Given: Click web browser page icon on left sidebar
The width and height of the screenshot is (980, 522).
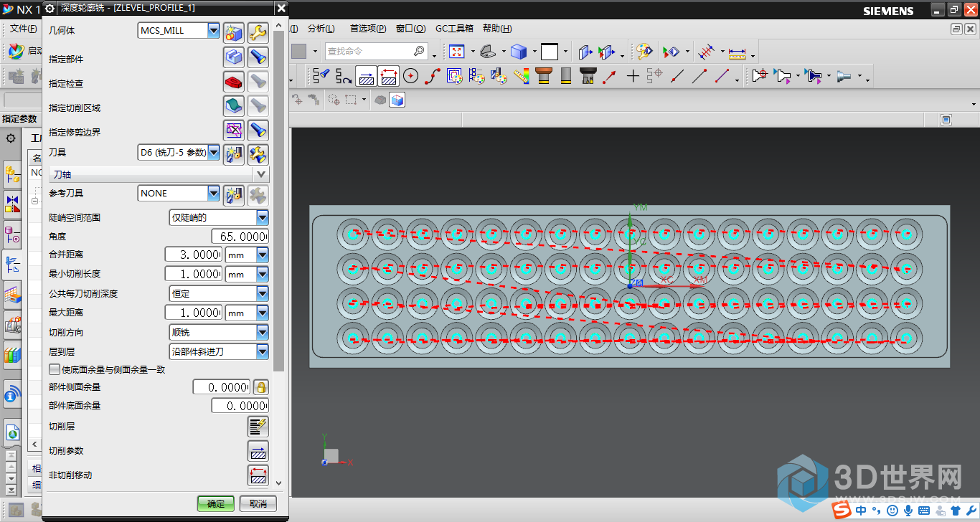Looking at the screenshot, I should 12,432.
